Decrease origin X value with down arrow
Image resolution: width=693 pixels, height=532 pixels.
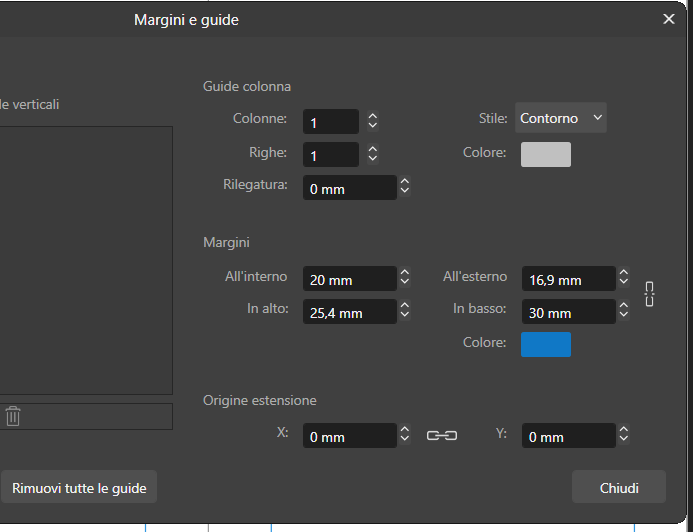pyautogui.click(x=404, y=440)
